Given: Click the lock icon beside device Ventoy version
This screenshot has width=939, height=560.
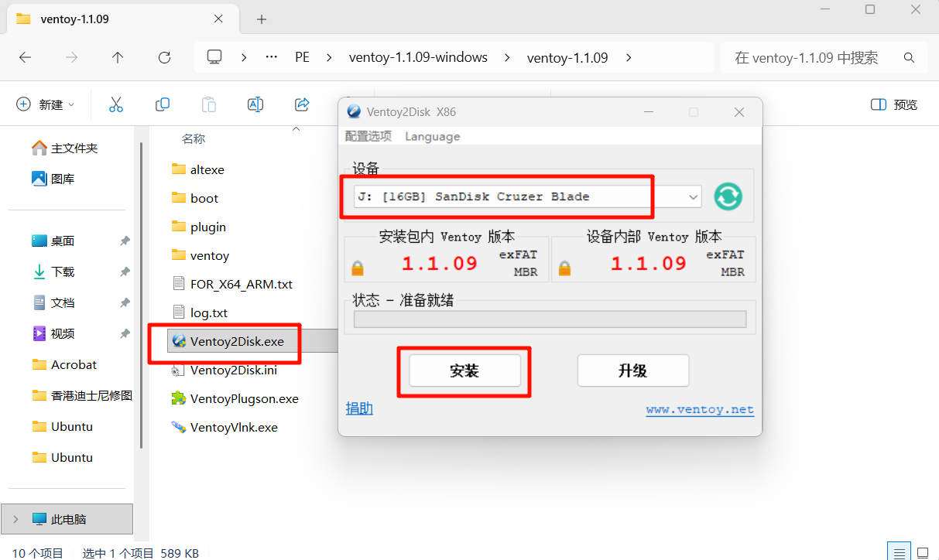Looking at the screenshot, I should tap(564, 268).
